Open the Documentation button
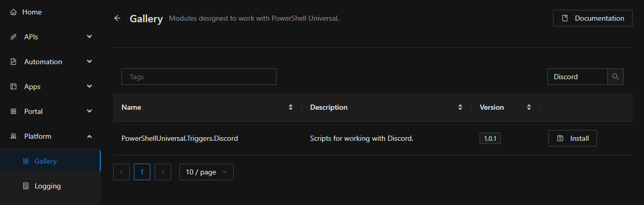Image resolution: width=644 pixels, height=205 pixels. click(592, 18)
